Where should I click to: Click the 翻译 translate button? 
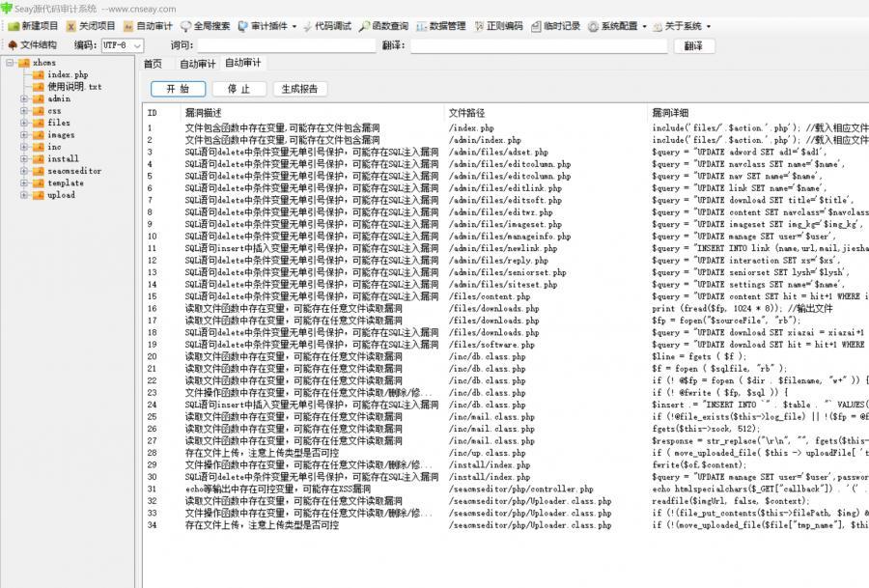click(694, 45)
